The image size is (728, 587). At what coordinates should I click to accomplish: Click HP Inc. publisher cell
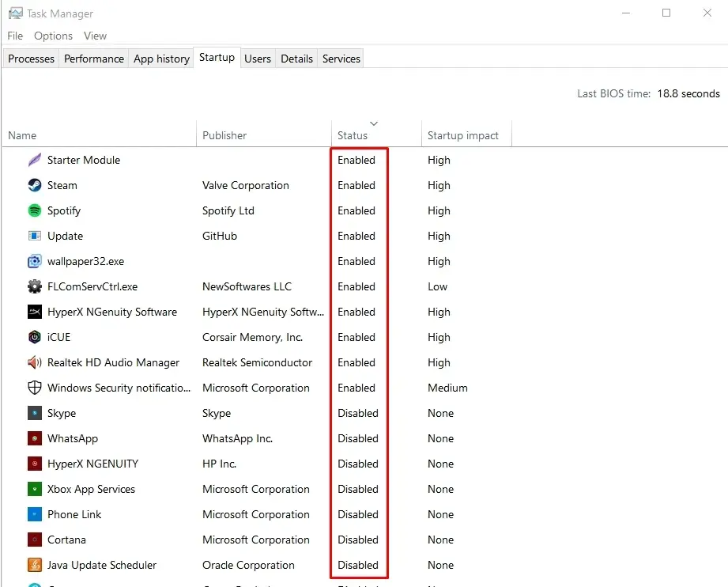pyautogui.click(x=219, y=464)
